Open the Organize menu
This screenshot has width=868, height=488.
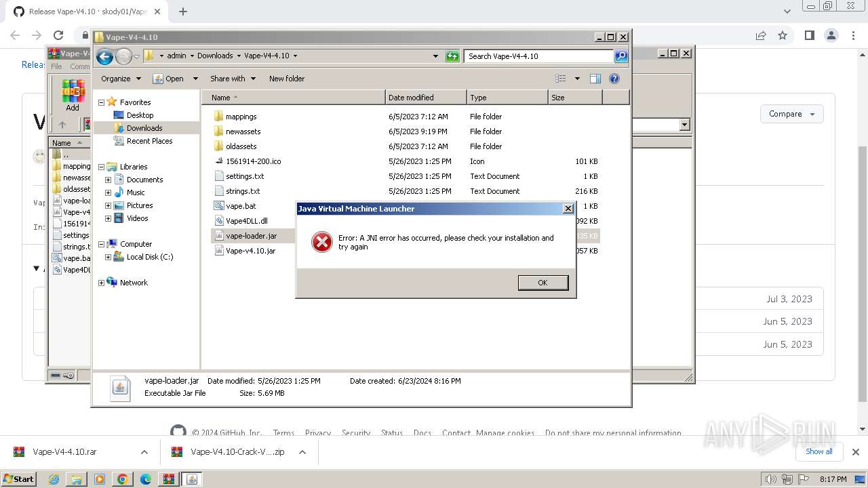(x=121, y=79)
